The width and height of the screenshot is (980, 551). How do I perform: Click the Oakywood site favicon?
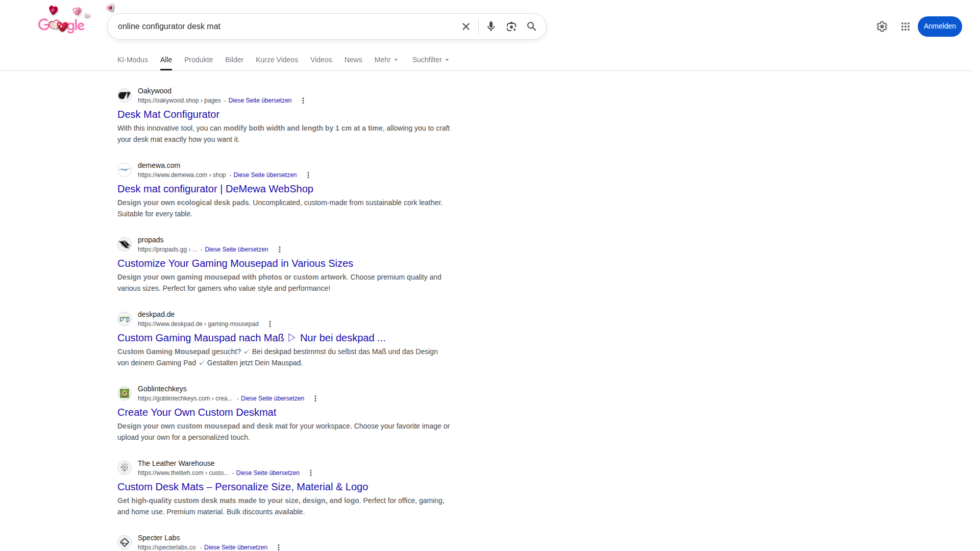tap(124, 95)
